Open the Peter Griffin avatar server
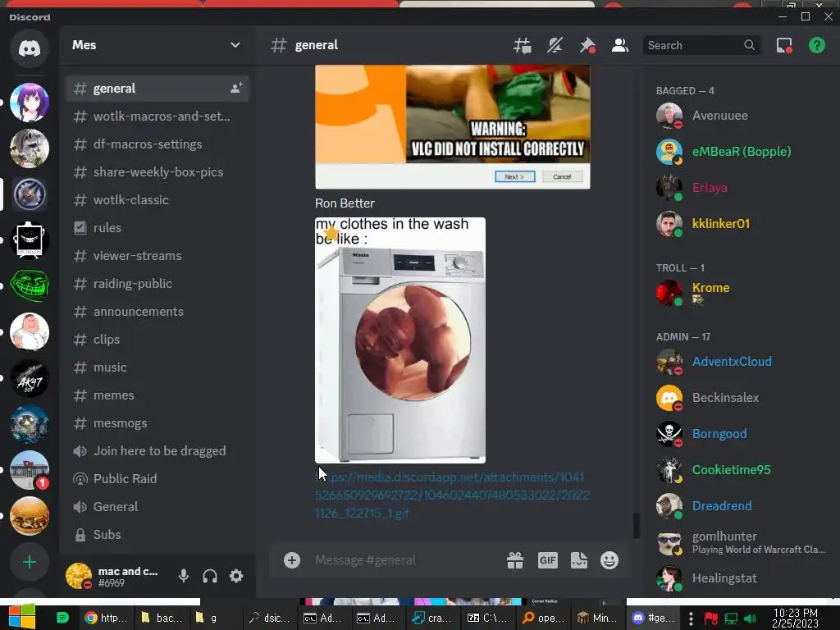The height and width of the screenshot is (630, 840). pos(30,331)
